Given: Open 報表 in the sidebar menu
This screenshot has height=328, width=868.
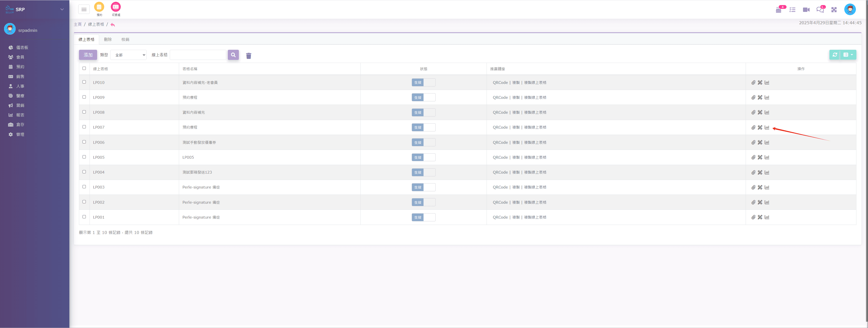Looking at the screenshot, I should [20, 115].
